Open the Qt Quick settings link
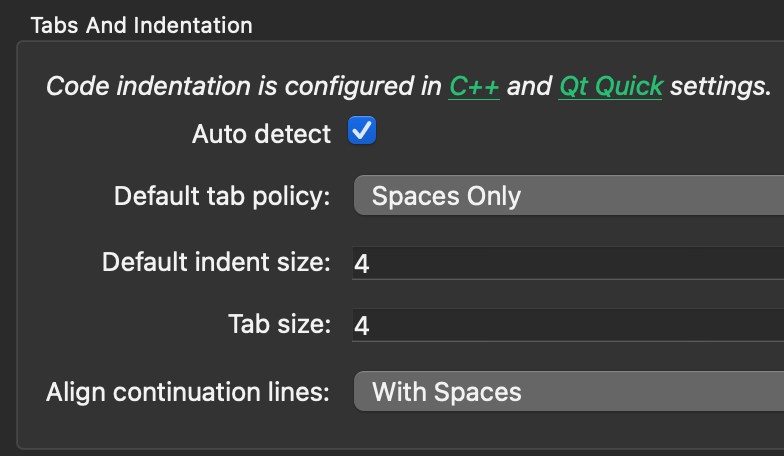This screenshot has height=456, width=784. [610, 86]
